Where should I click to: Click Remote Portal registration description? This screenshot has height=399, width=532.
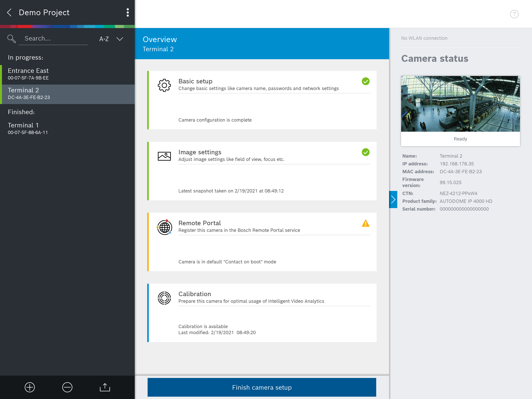pyautogui.click(x=239, y=230)
